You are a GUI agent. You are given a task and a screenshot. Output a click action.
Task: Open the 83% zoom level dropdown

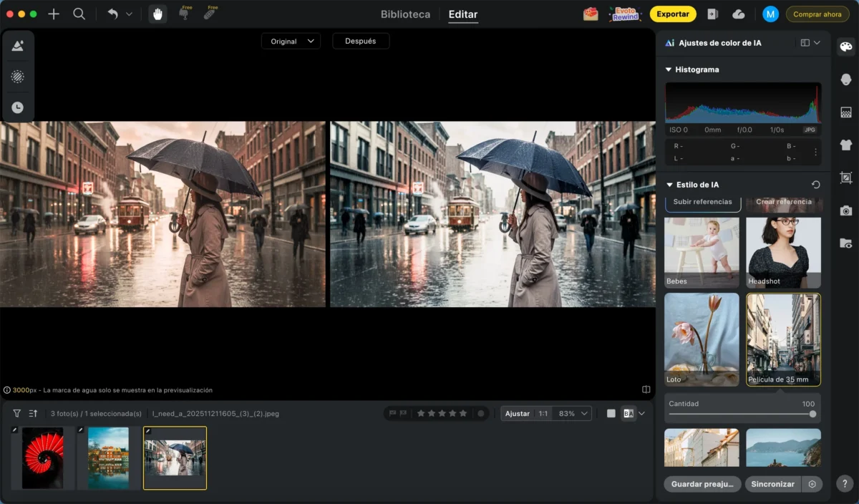(573, 413)
